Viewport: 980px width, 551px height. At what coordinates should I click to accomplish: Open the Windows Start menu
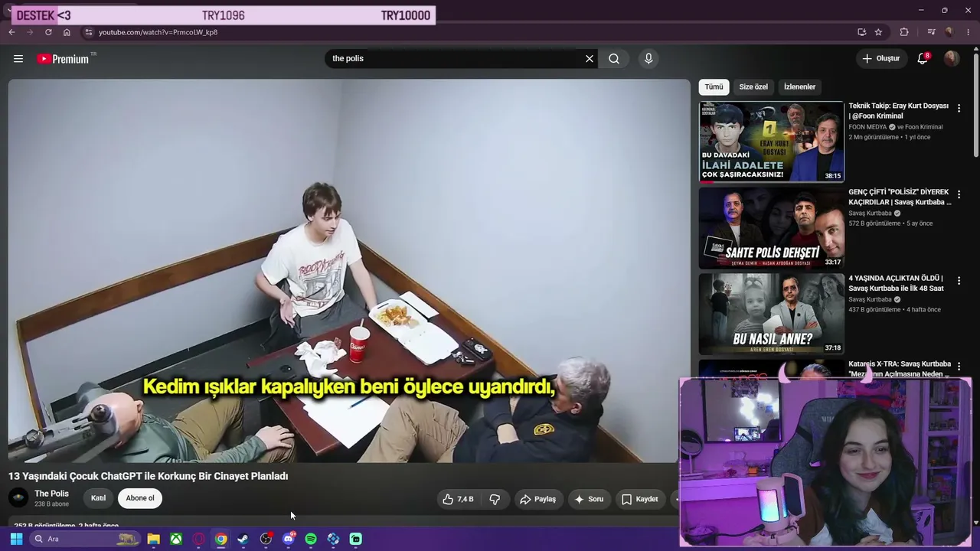[x=16, y=539]
